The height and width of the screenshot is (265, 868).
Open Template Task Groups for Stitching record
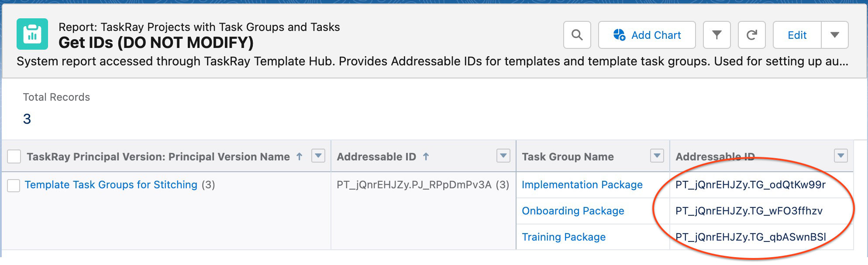pos(110,184)
